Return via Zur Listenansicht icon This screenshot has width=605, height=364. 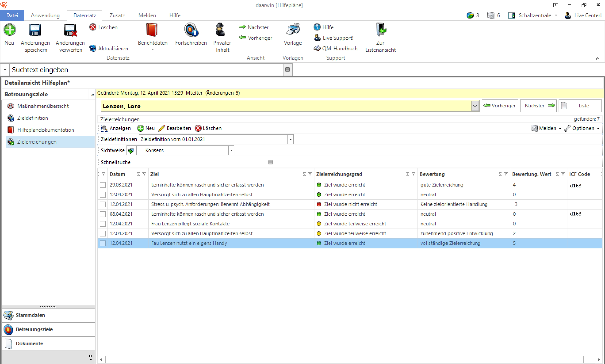pos(381,29)
